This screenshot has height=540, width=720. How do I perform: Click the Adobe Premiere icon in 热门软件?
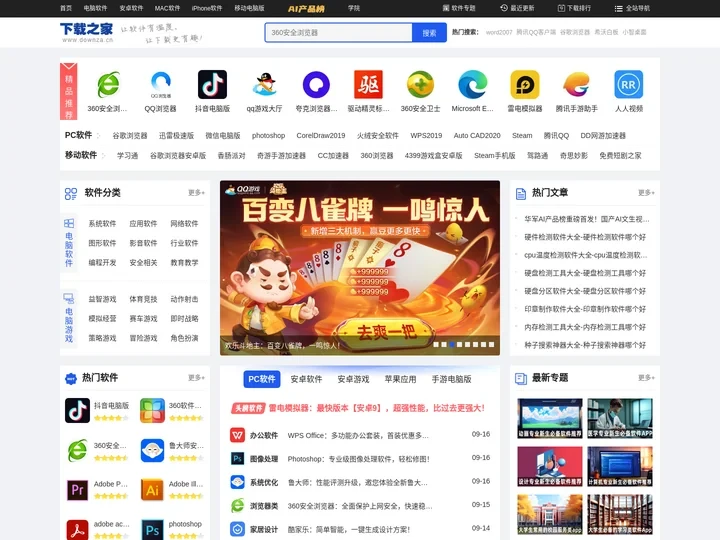77,490
